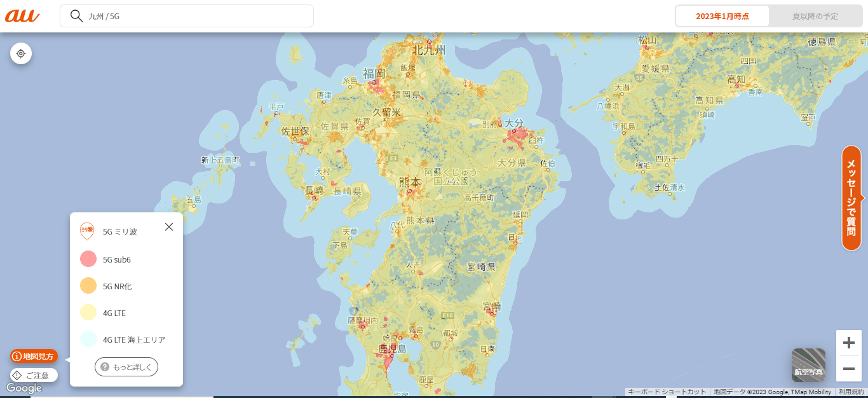Click the 4G LTE 海上エリア swatch

click(x=88, y=340)
